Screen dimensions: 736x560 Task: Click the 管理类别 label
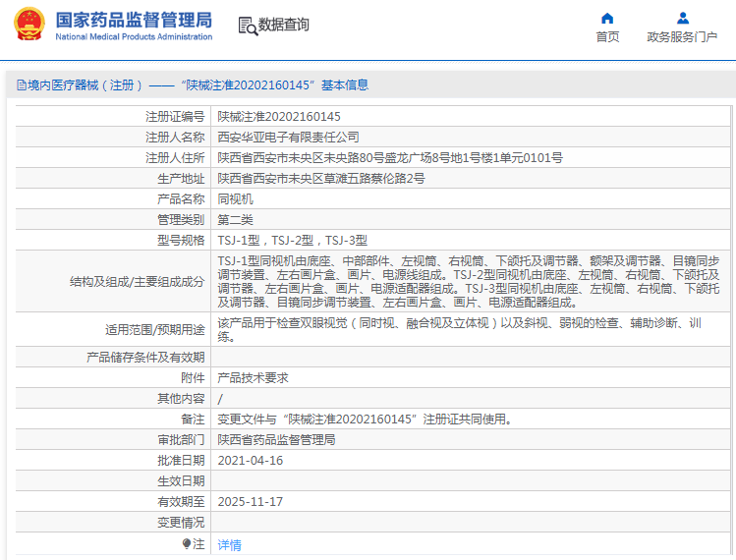coord(181,220)
